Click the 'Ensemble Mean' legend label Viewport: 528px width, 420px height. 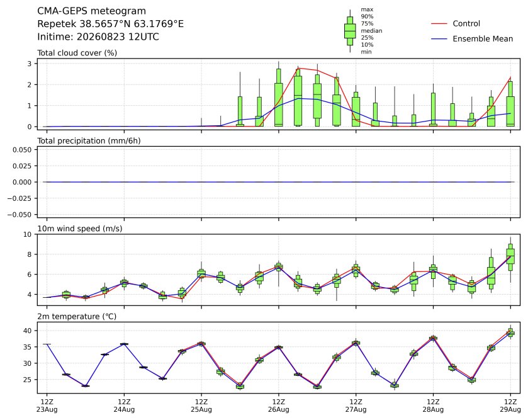coord(483,39)
